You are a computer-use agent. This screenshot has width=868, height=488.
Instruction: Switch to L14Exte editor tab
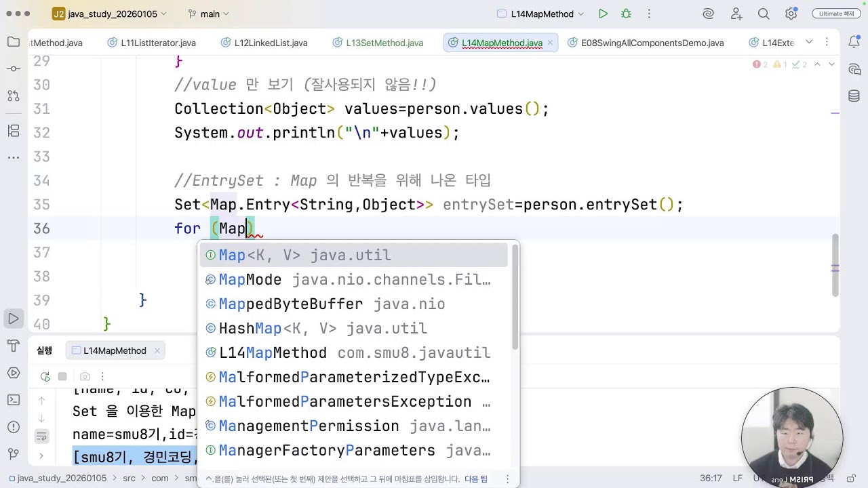tap(772, 43)
